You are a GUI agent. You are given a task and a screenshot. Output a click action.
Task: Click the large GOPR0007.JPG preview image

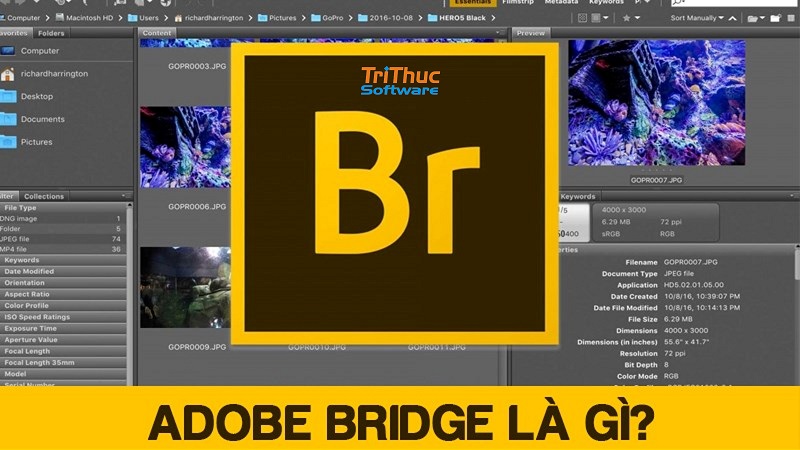click(x=657, y=103)
